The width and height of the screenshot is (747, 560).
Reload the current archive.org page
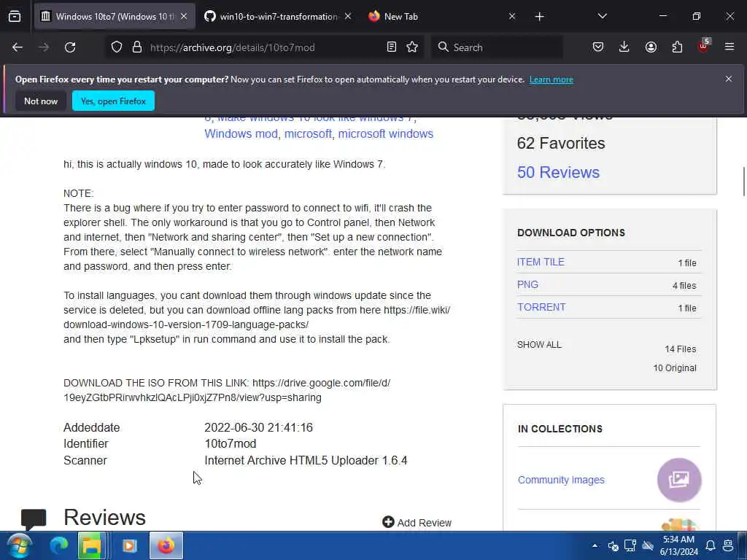point(70,47)
